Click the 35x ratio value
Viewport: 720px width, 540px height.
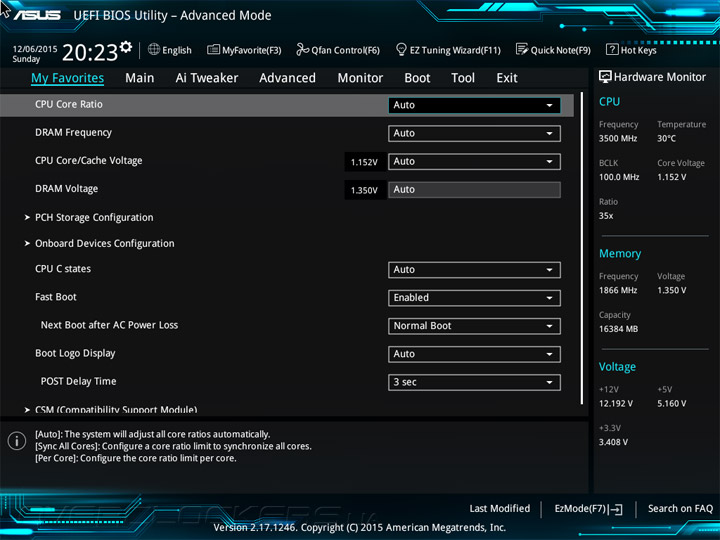[606, 216]
